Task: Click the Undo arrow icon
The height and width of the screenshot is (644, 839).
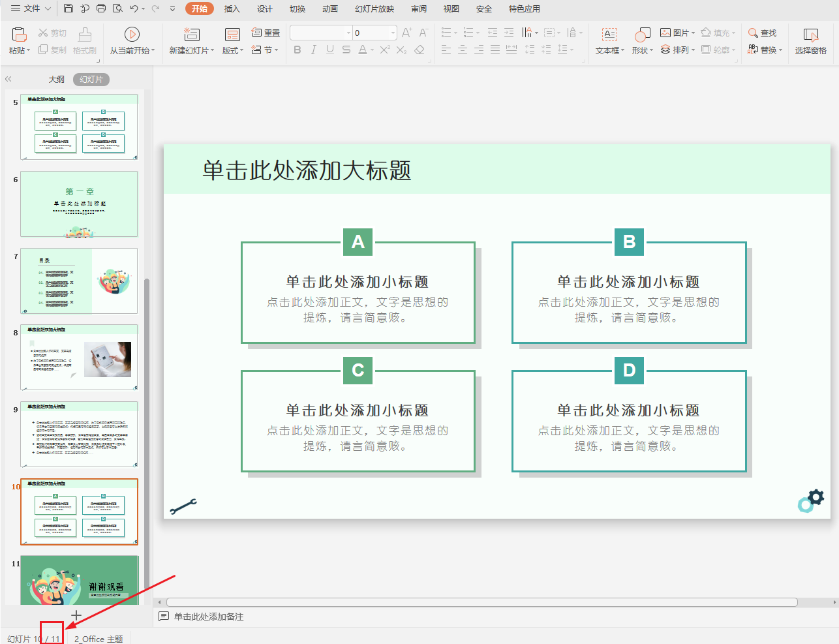Action: (134, 8)
